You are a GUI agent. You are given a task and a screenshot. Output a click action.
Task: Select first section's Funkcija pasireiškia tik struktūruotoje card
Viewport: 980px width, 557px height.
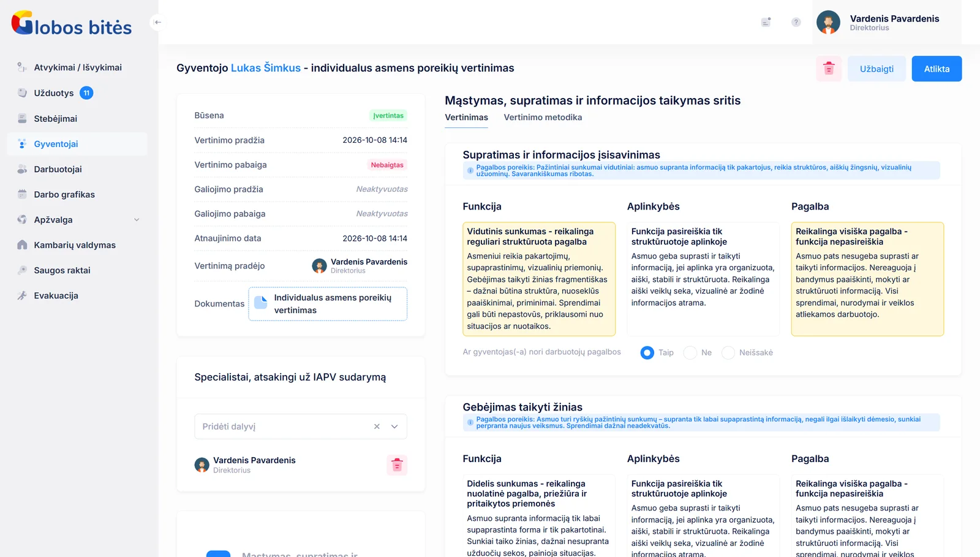tap(703, 279)
